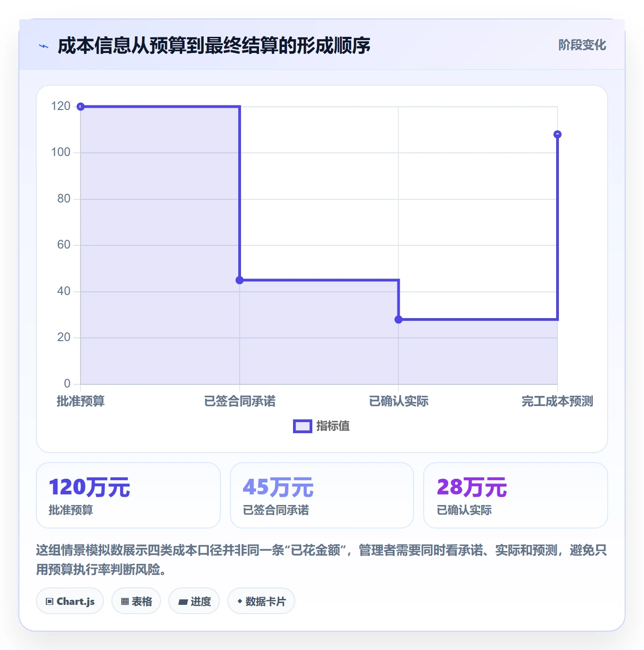Click the 数据卡片 tag chip

[261, 601]
